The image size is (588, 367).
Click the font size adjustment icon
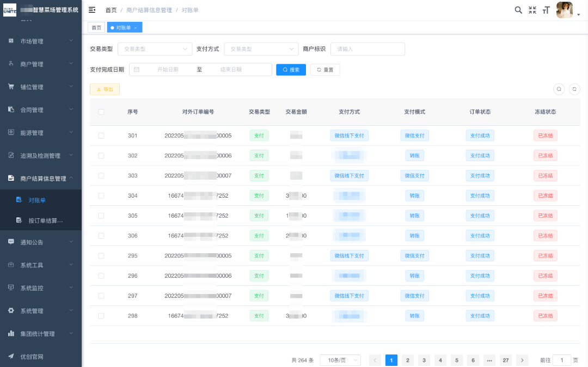[546, 10]
